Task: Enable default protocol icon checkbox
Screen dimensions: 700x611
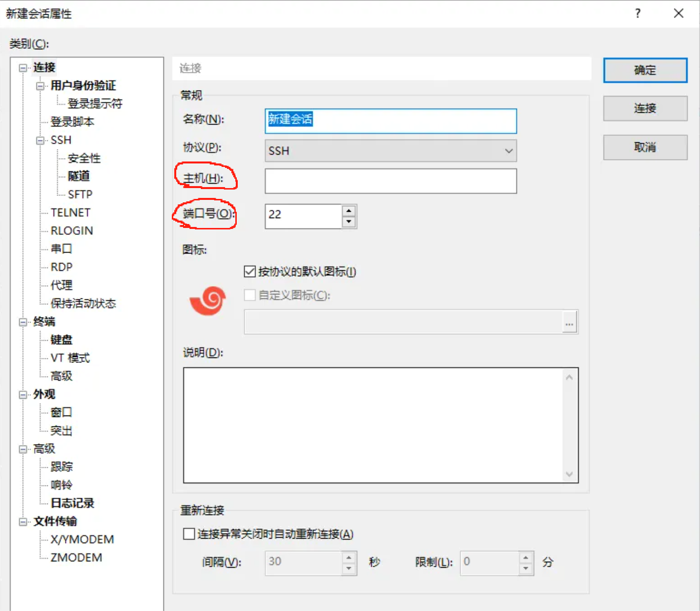Action: [x=250, y=272]
